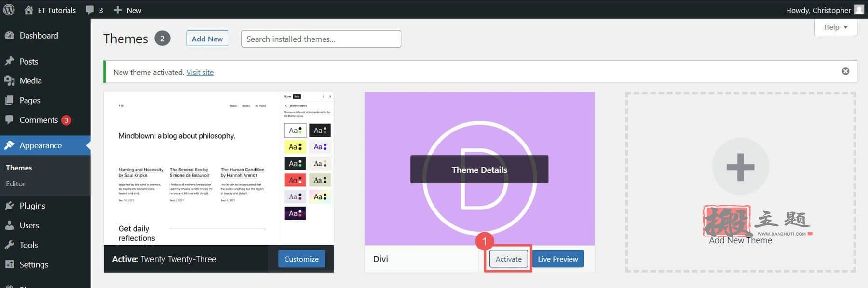Click the Tools wrench icon
Screen dimensions: 868x288
(x=9, y=245)
